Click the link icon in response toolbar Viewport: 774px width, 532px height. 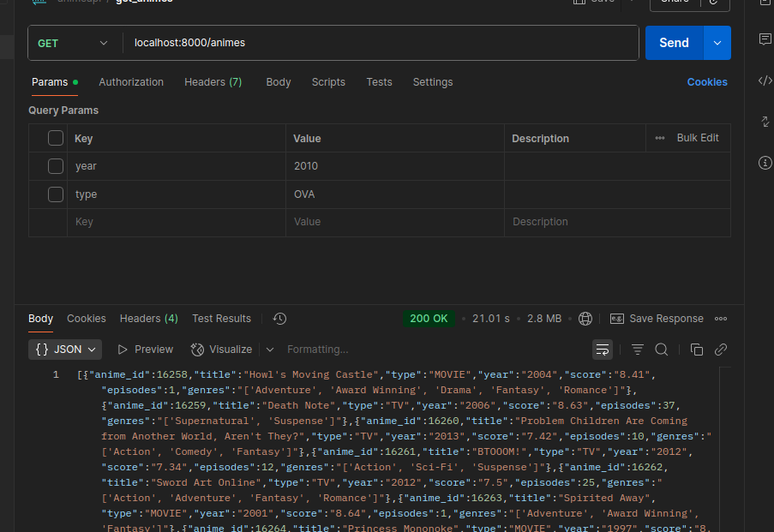click(x=721, y=350)
